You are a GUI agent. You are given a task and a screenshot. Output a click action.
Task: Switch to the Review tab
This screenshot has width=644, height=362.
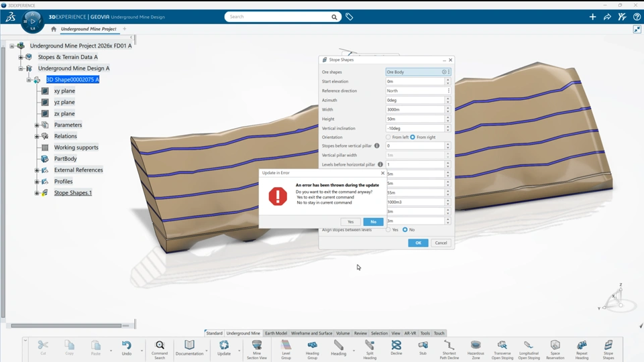[x=360, y=333]
